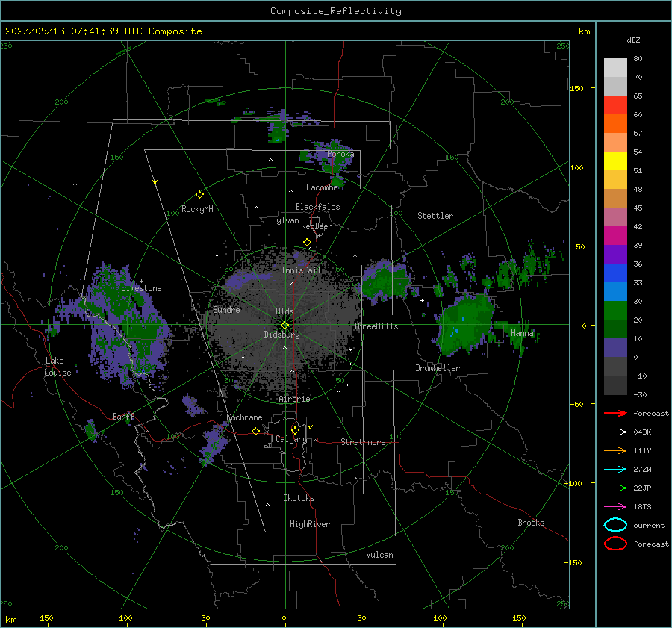This screenshot has width=672, height=628.
Task: Click the Banff label on the map
Action: 123,417
